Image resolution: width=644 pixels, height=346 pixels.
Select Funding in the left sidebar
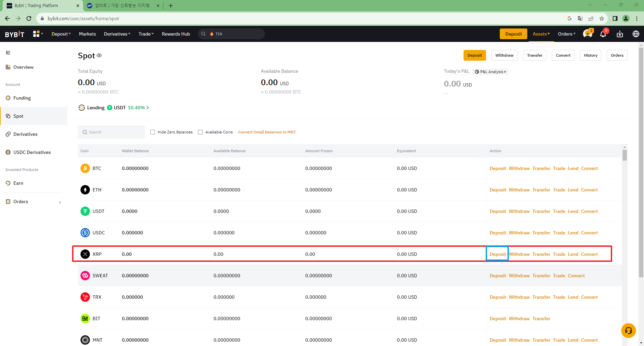click(x=22, y=98)
